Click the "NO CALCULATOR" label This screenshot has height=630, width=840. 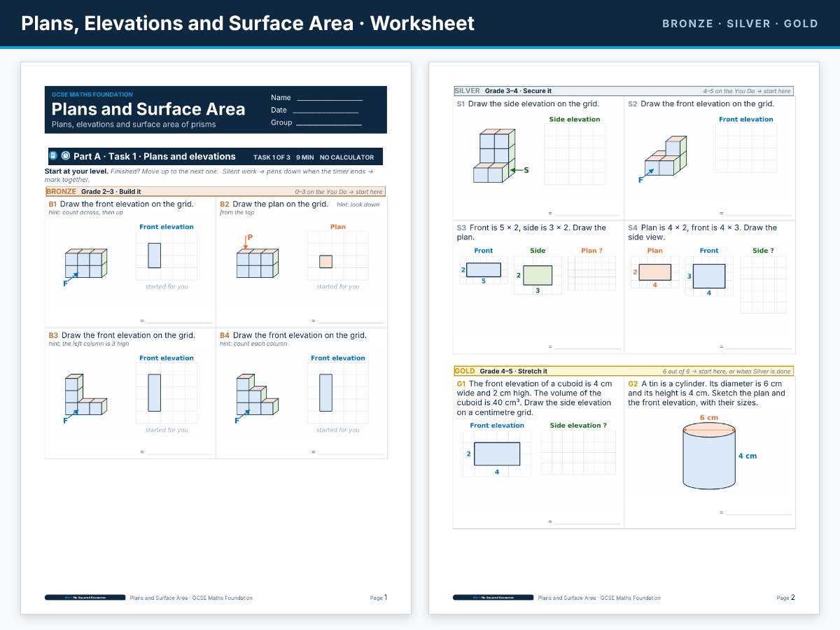click(x=347, y=157)
